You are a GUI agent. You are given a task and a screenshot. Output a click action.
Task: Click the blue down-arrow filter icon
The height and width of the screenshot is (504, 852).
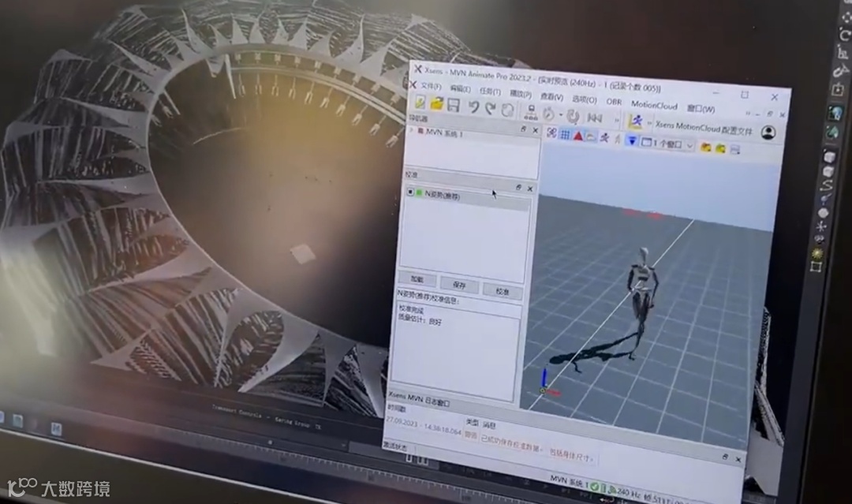coord(631,140)
